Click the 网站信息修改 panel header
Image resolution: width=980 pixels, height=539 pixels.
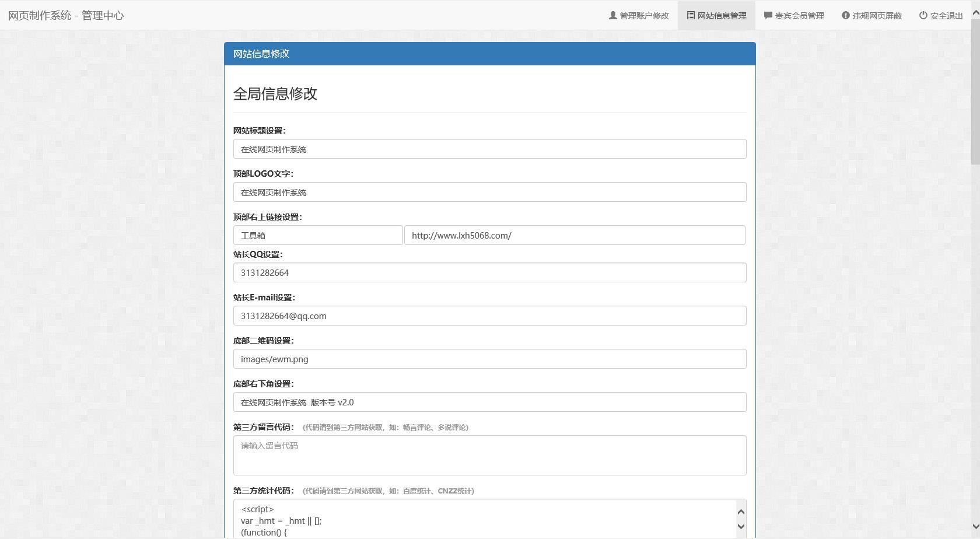tap(490, 54)
